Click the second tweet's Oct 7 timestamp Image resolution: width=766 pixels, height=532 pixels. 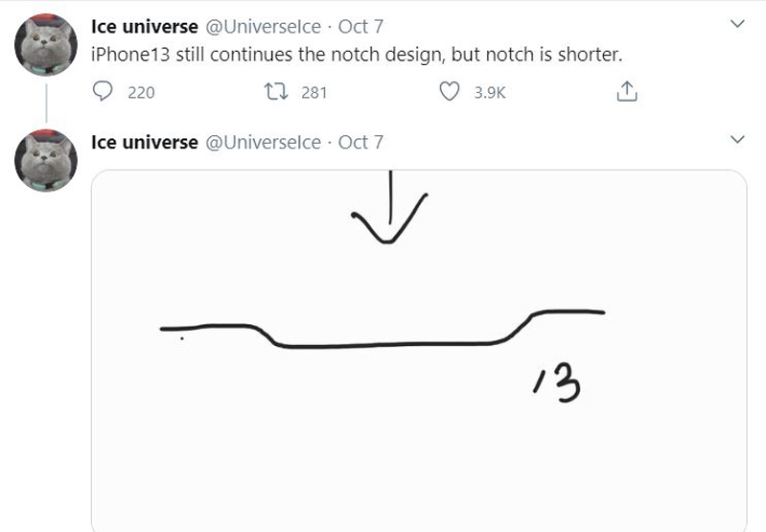[x=360, y=142]
